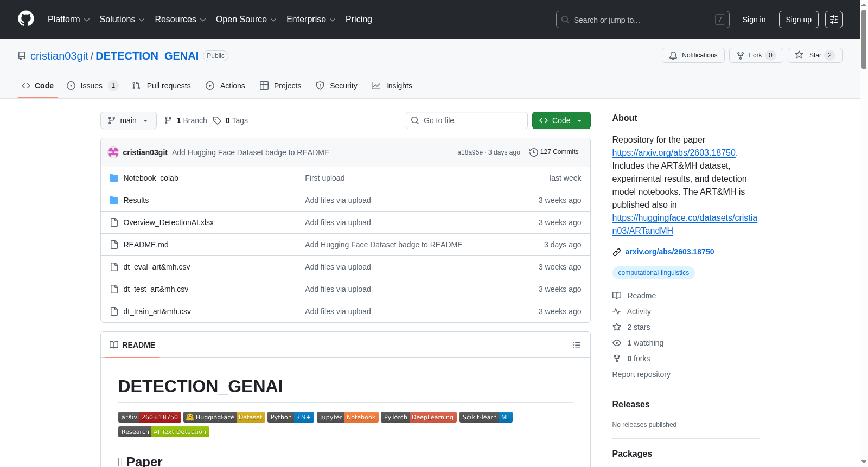Click the Python 3.9+ badge
This screenshot has width=868, height=467.
pyautogui.click(x=291, y=417)
